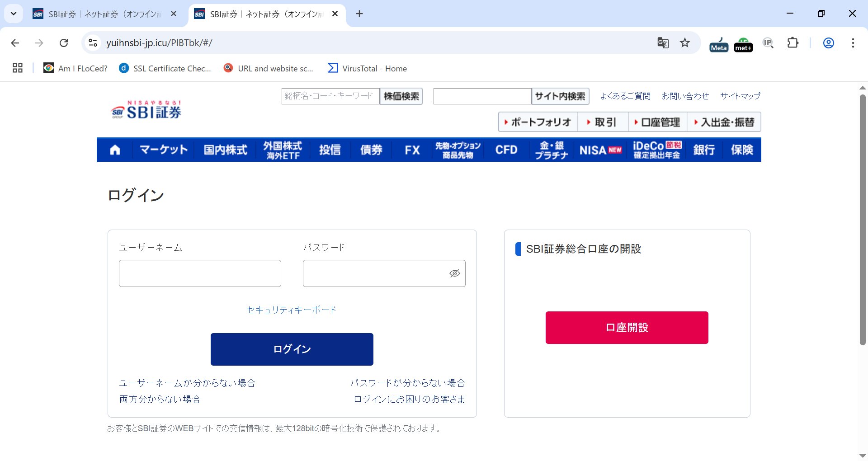Click the red 口座開設 button
This screenshot has width=868, height=461.
627,328
